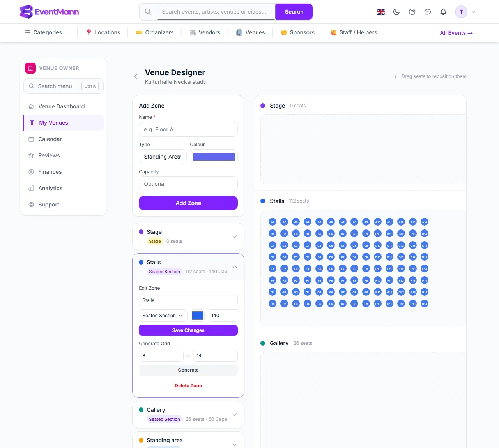
Task: Click the Generate grid button
Action: coord(188,370)
